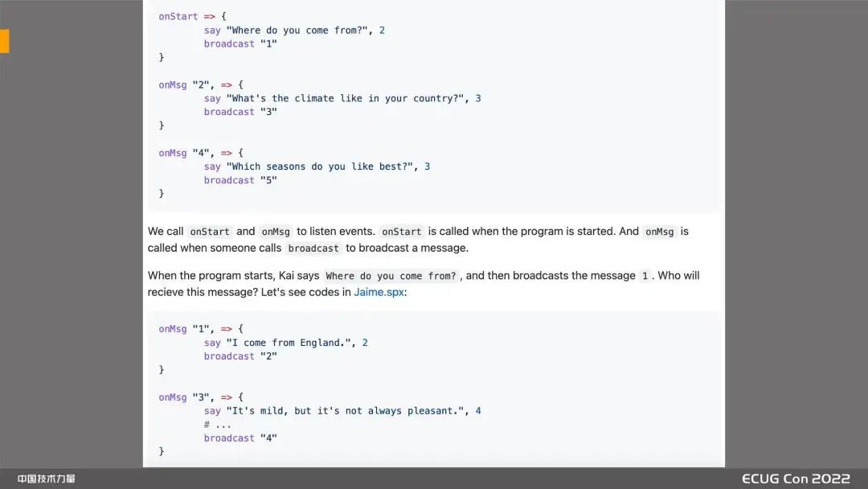This screenshot has height=489, width=868.
Task: Click the broadcast "4" code line
Action: (240, 438)
